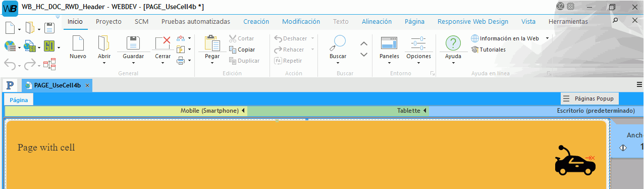Switch to the Proyecto ribbon tab

pos(109,22)
